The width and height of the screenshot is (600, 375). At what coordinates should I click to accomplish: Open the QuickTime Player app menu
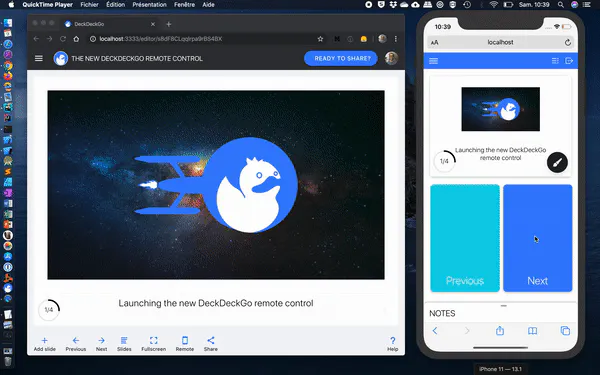47,5
